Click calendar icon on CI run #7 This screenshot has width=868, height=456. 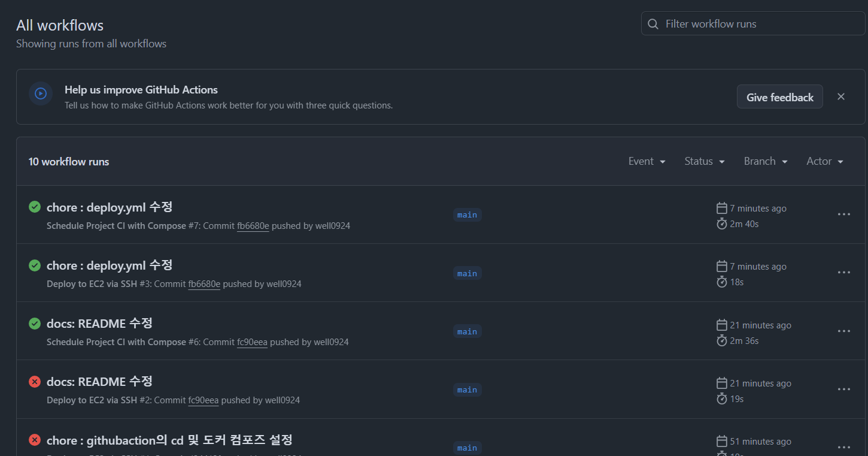click(x=722, y=208)
